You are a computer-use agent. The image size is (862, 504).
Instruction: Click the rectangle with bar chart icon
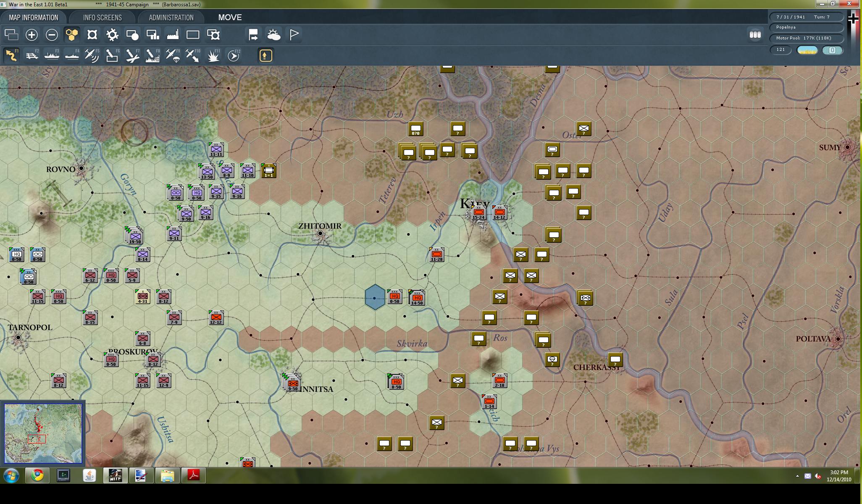pos(152,35)
